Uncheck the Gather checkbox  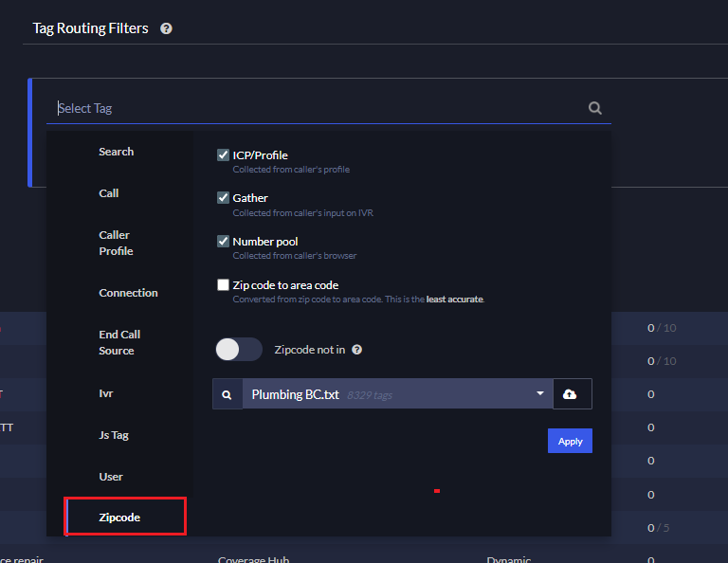(223, 198)
